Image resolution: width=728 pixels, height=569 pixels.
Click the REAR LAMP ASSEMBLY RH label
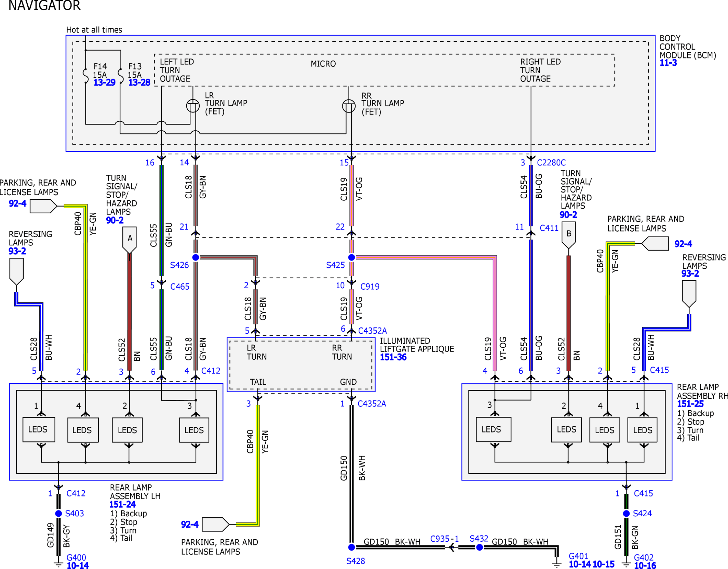(x=702, y=392)
